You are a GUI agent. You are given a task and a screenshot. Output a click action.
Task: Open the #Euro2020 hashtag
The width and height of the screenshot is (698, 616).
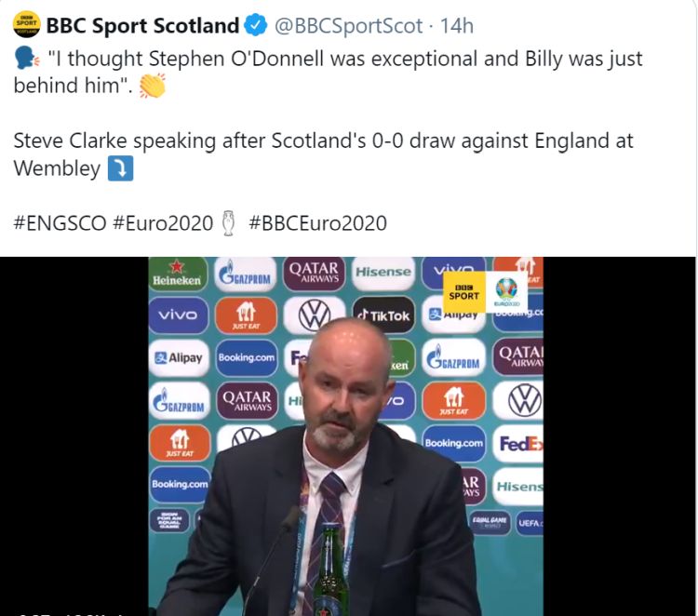[x=163, y=223]
